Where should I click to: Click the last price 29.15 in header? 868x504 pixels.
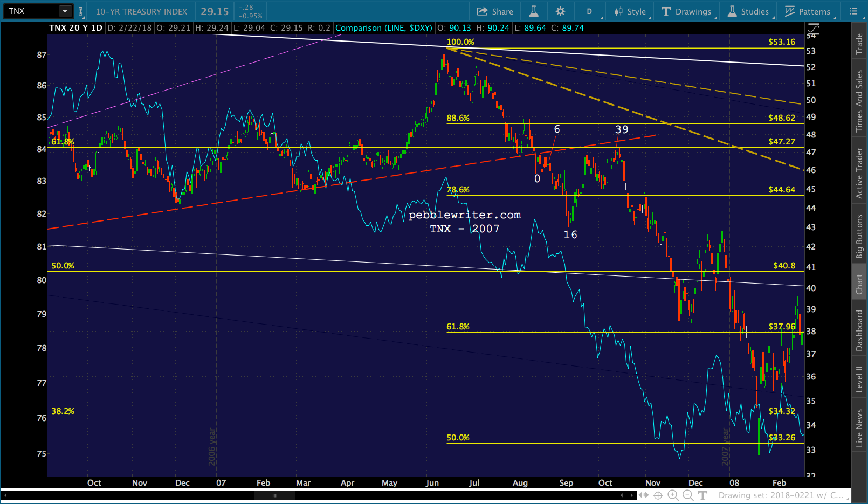215,11
